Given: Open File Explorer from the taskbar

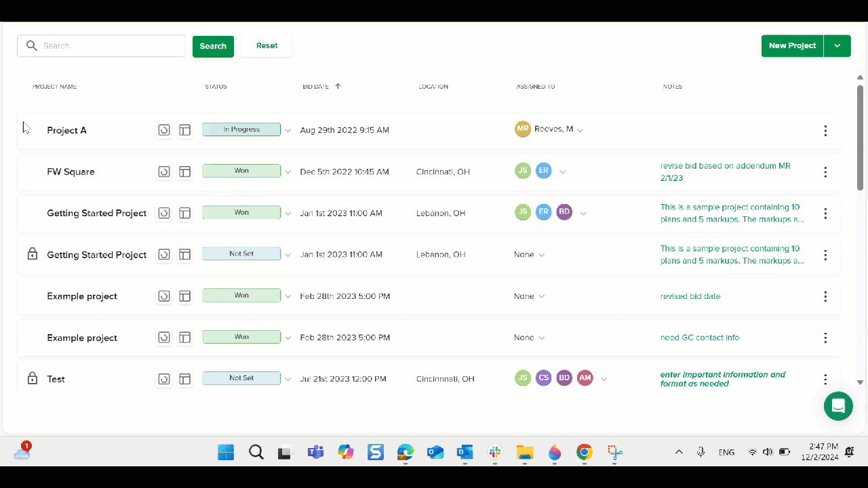Looking at the screenshot, I should coord(525,452).
